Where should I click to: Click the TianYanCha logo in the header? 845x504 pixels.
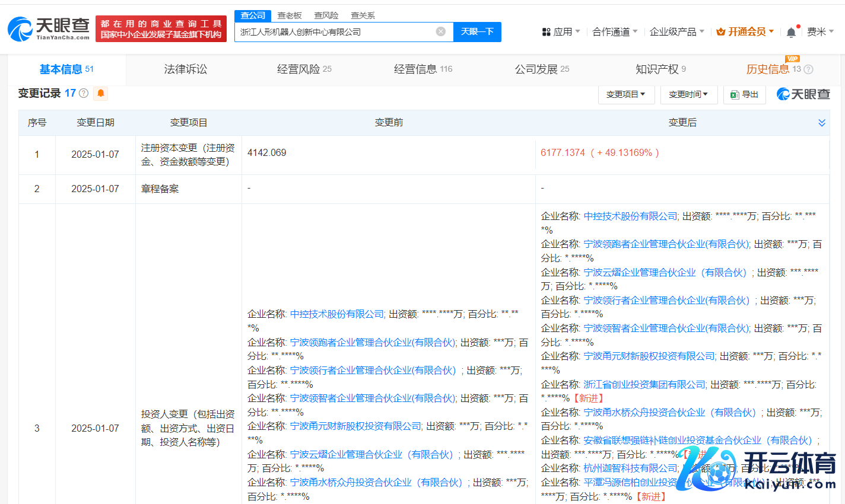[x=49, y=28]
